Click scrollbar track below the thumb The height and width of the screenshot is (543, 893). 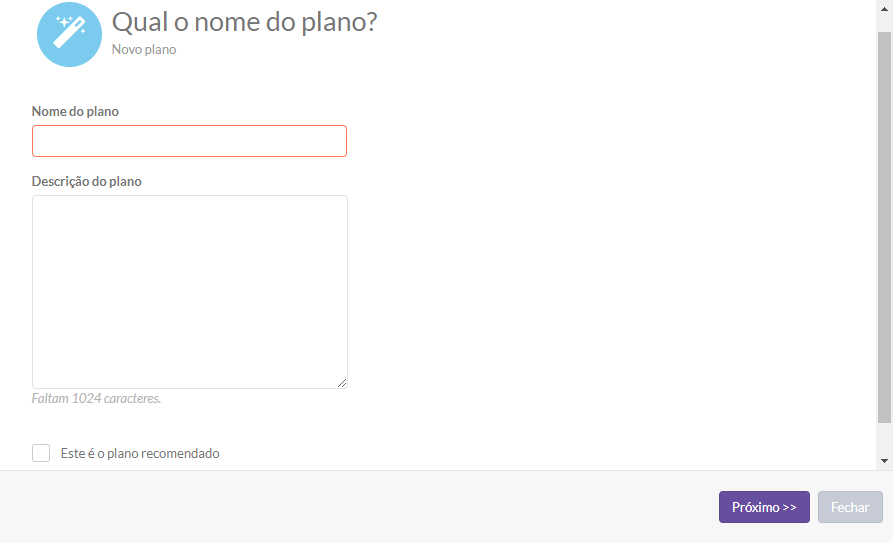[884, 438]
